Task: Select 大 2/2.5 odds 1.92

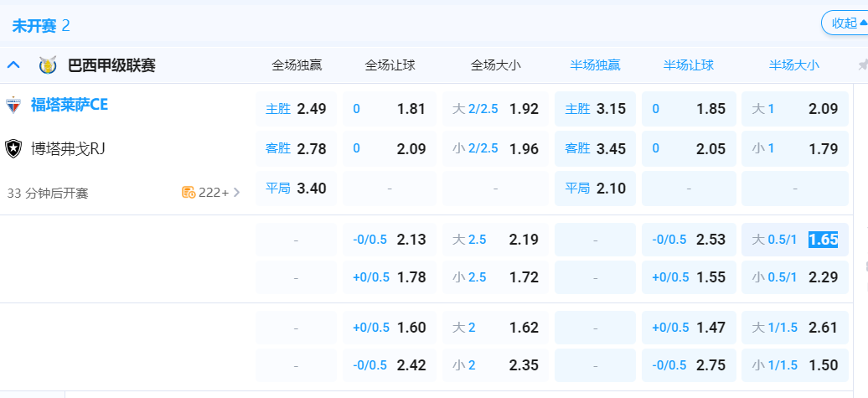Action: (x=494, y=109)
